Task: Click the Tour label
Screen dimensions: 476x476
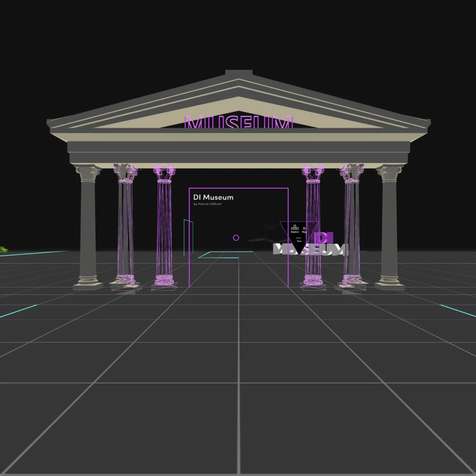Action: tap(299, 241)
